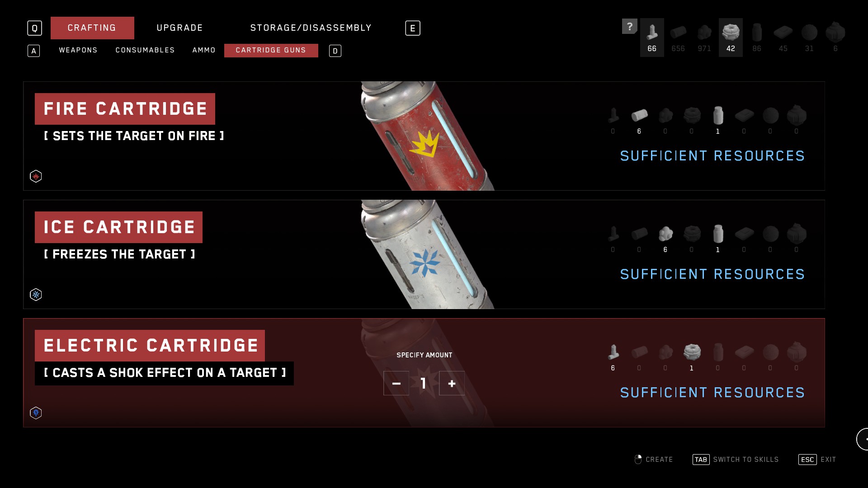Image resolution: width=868 pixels, height=488 pixels.
Task: Open the UPGRADE menu section
Action: [x=180, y=28]
